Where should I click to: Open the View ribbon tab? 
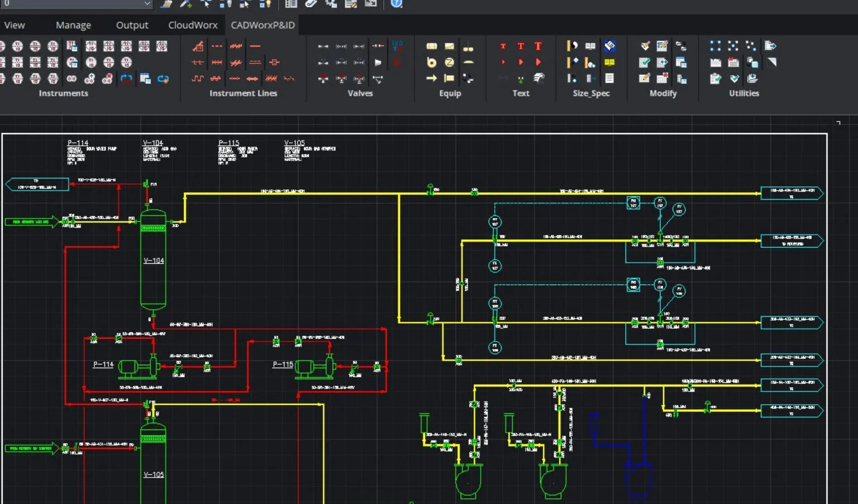[x=15, y=25]
